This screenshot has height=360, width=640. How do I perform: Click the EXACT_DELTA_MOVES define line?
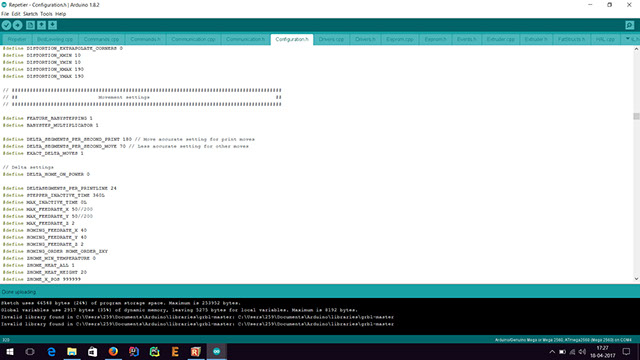(43, 153)
